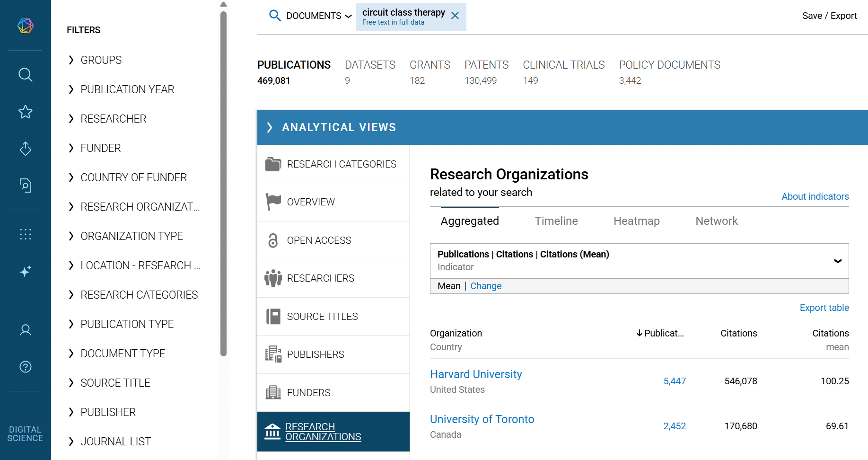Open favorites star icon in sidebar
868x460 pixels.
coord(26,112)
